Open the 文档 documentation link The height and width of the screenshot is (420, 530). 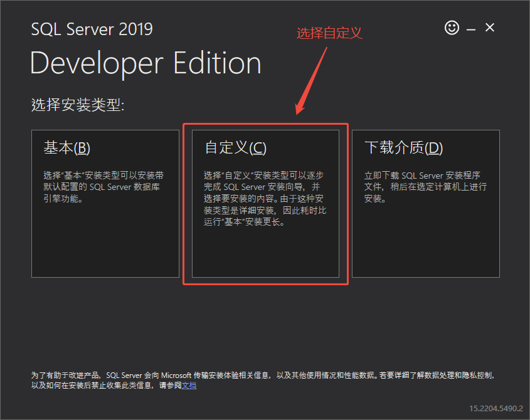click(x=189, y=386)
